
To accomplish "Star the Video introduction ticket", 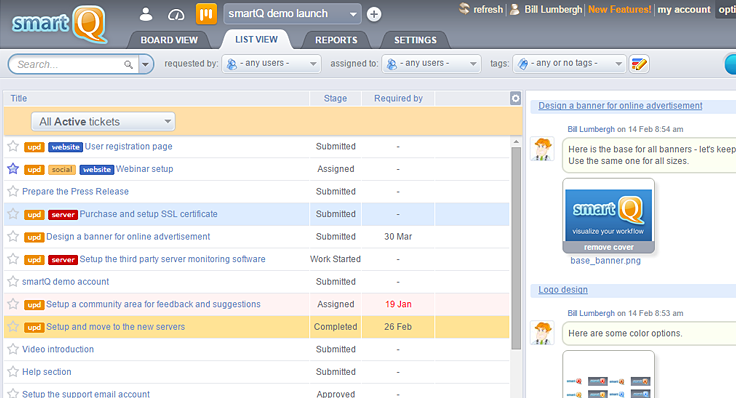I will click(x=13, y=349).
